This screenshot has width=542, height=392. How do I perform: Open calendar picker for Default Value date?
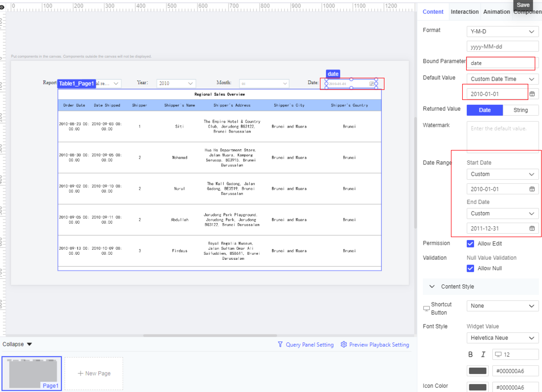coord(532,94)
